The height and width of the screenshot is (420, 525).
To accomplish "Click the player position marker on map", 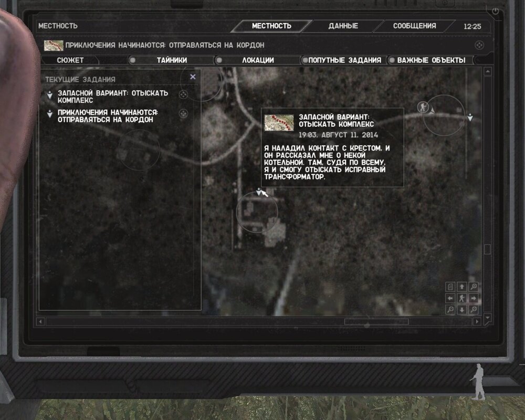I will (423, 107).
